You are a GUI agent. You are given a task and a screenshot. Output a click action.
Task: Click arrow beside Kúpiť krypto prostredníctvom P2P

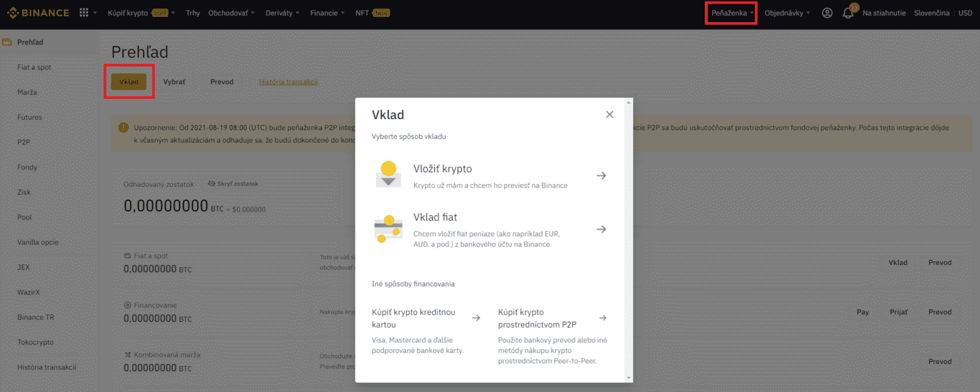click(603, 318)
